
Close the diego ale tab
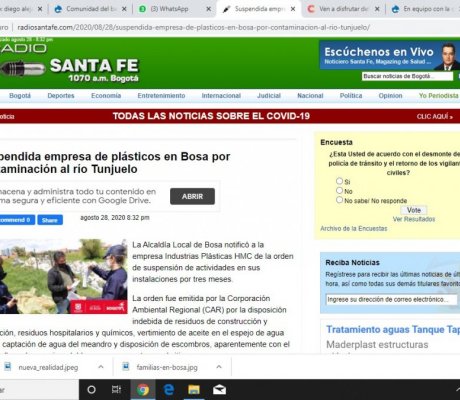pyautogui.click(x=40, y=9)
